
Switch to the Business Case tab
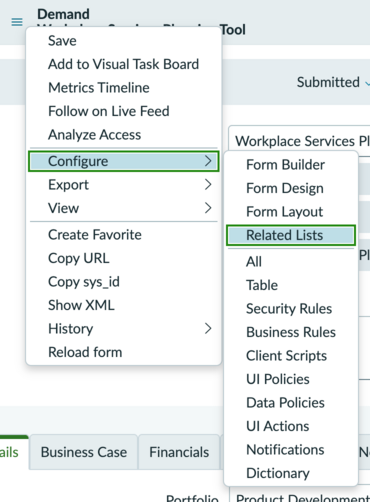click(84, 452)
